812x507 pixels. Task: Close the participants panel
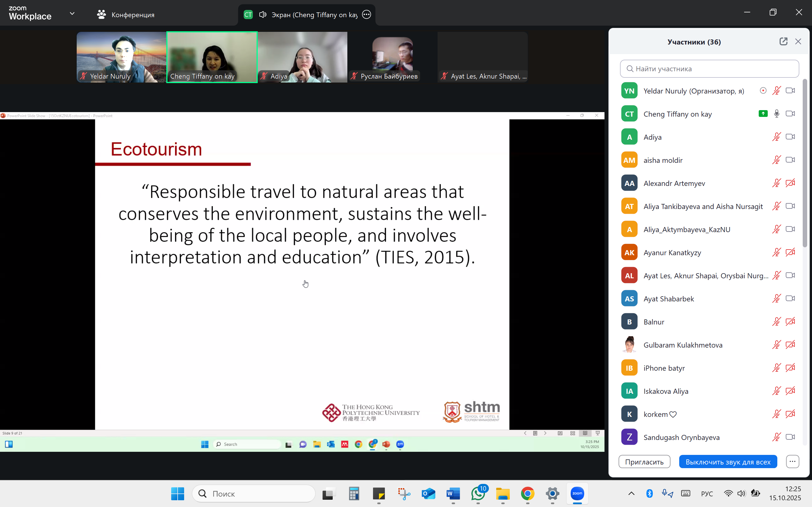[798, 42]
